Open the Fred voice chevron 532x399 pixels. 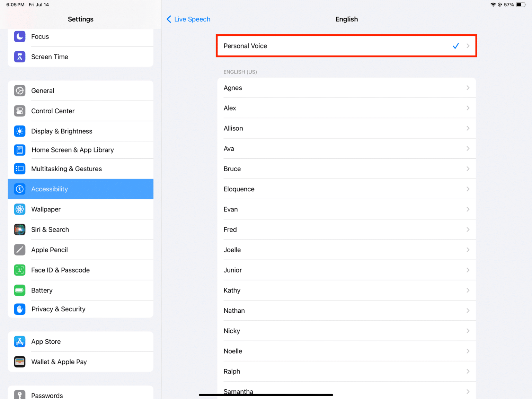(468, 229)
